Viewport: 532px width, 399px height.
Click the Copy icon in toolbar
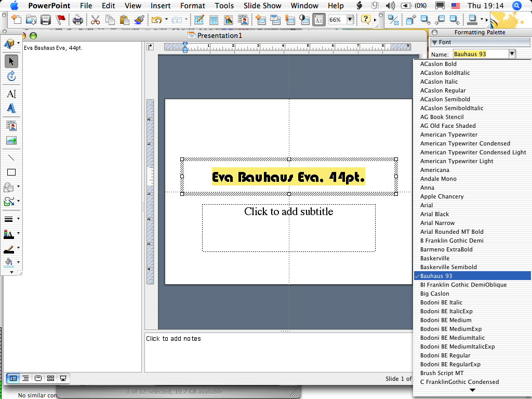pyautogui.click(x=110, y=20)
